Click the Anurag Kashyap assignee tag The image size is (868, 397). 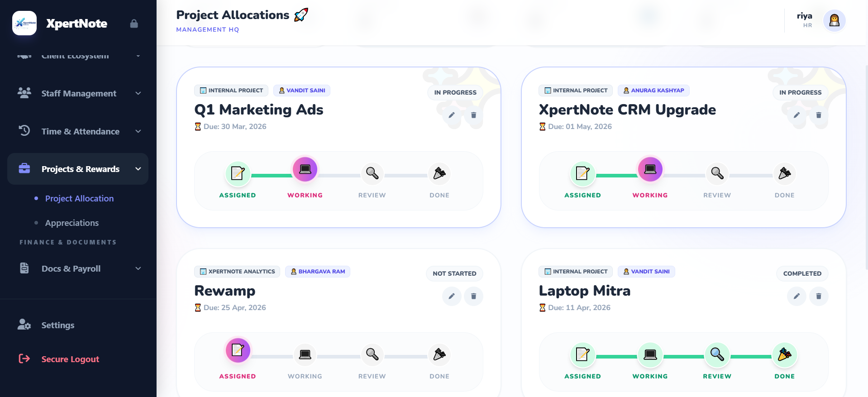pyautogui.click(x=653, y=91)
